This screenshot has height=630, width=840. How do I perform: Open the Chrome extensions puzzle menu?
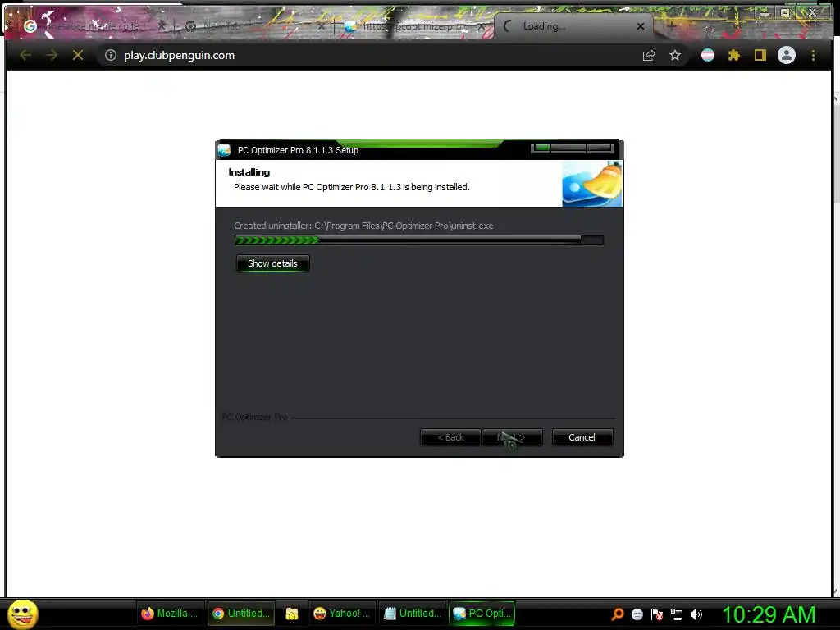(x=734, y=55)
